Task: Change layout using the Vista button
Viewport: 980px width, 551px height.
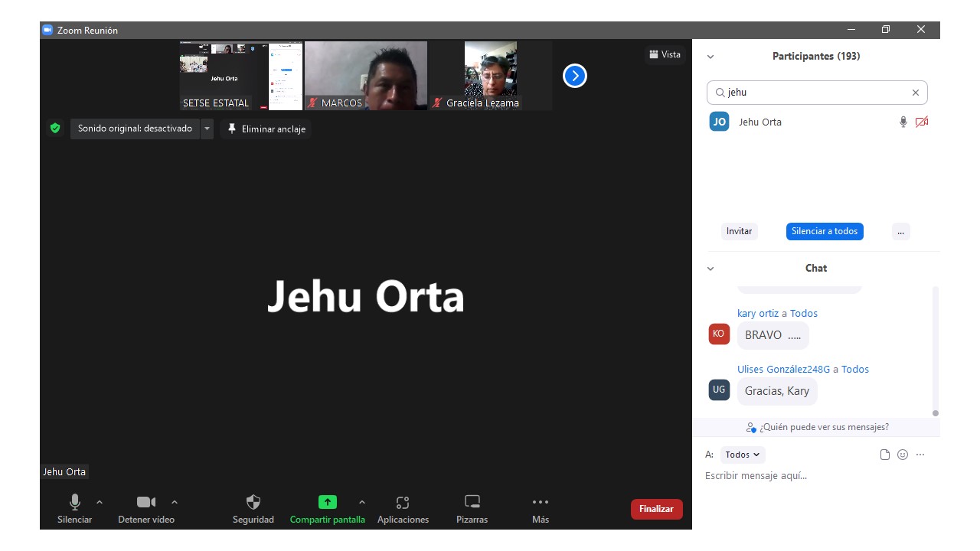Action: pos(665,54)
